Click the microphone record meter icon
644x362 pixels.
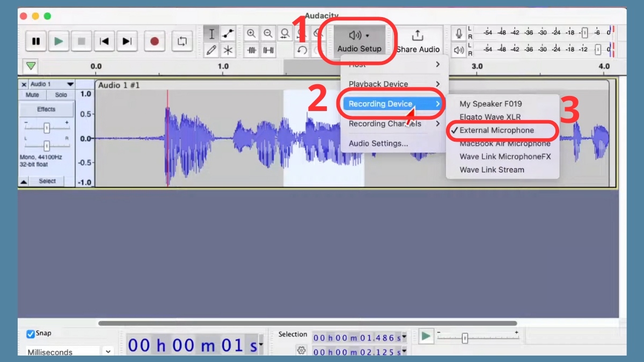459,33
